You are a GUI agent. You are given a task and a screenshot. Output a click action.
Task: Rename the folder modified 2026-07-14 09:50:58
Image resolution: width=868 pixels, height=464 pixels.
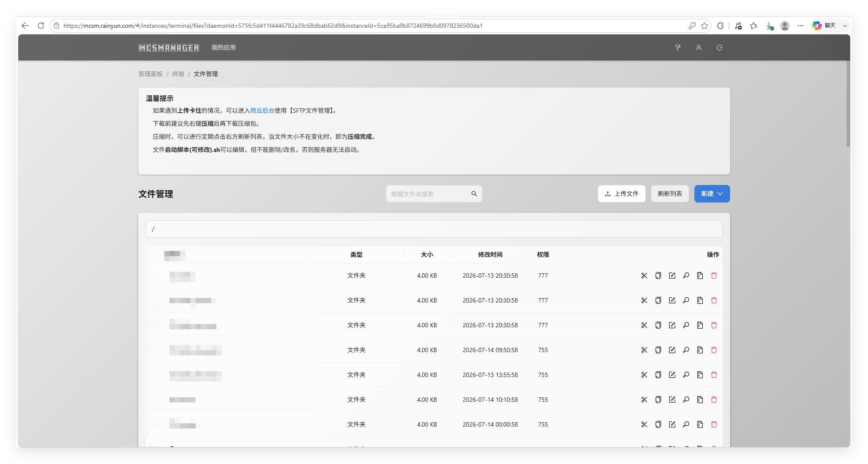click(x=672, y=350)
